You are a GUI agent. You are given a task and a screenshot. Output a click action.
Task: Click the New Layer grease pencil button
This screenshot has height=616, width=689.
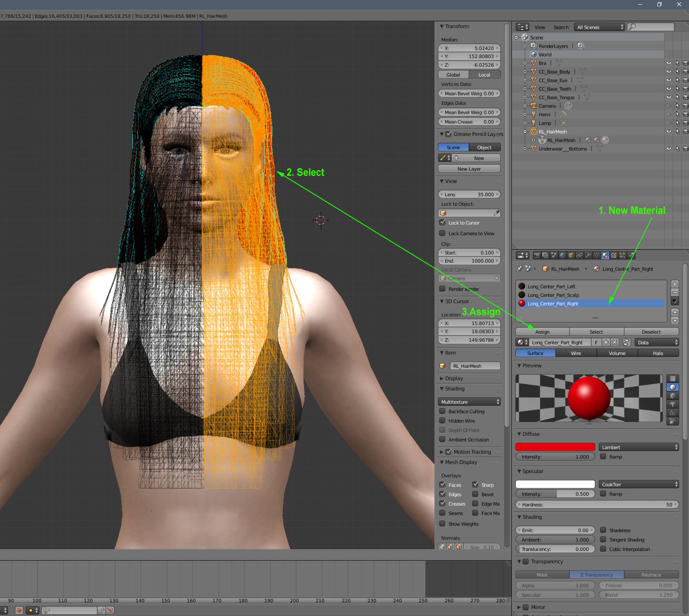pyautogui.click(x=469, y=169)
